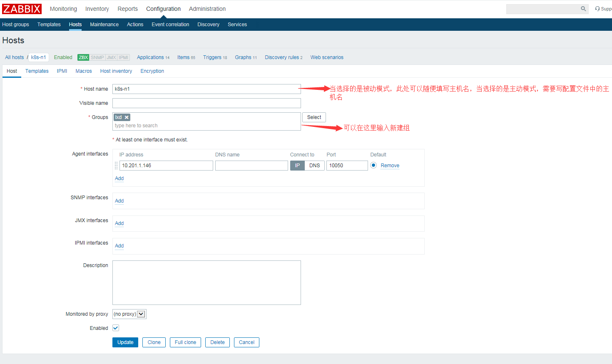Open Applications 14 link

coord(153,57)
